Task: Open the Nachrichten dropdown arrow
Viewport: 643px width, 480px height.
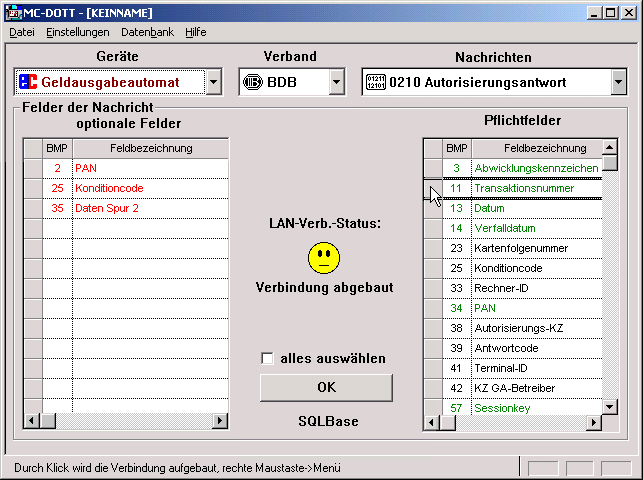Action: click(x=618, y=82)
